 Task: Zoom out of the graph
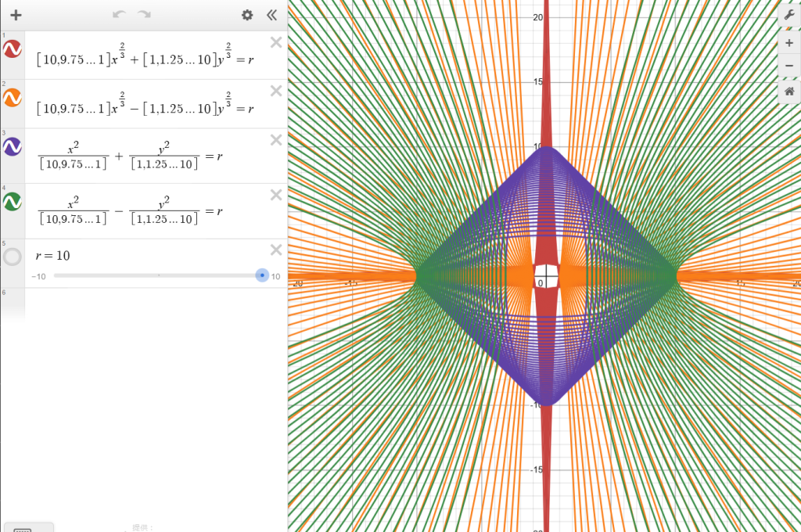(x=788, y=66)
